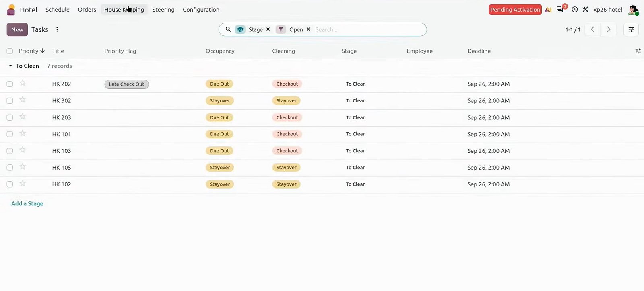Image resolution: width=644 pixels, height=291 pixels.
Task: Tick the select-all header checkbox
Action: click(10, 51)
